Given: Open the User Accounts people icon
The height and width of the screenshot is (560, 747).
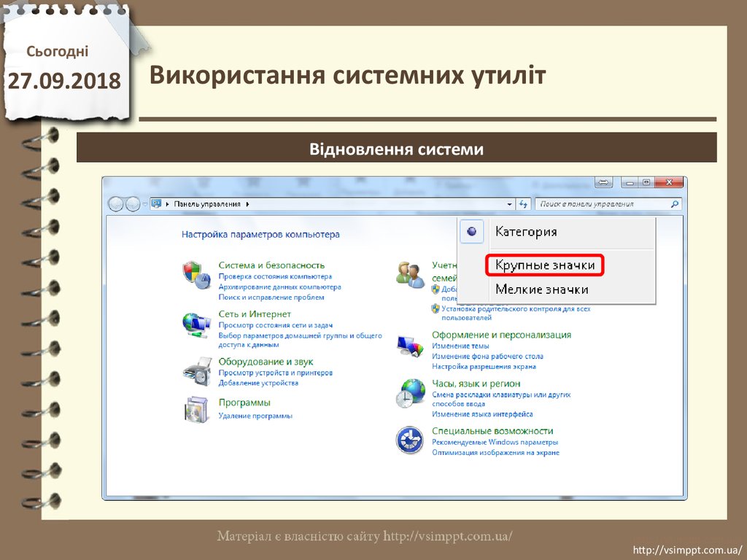Looking at the screenshot, I should (x=410, y=274).
